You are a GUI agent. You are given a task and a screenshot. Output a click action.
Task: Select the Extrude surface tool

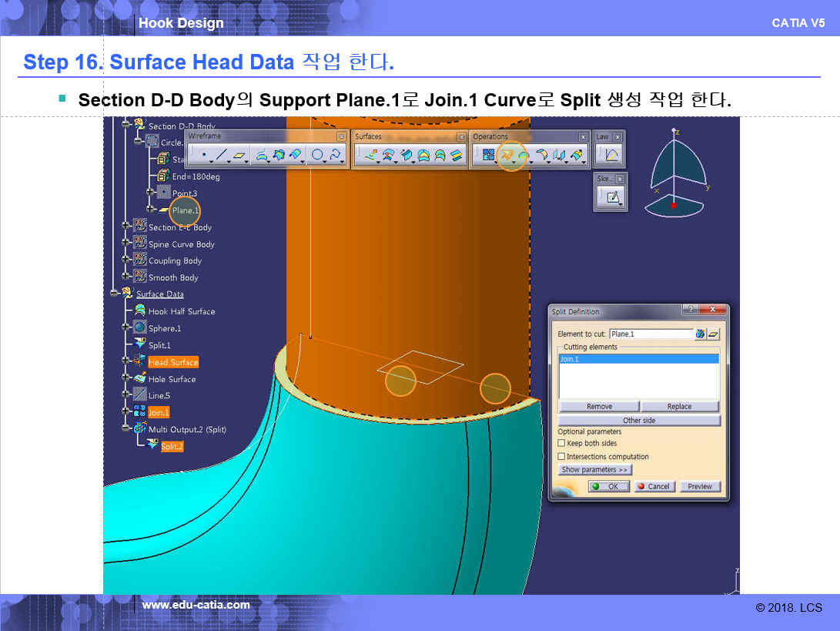click(x=370, y=156)
